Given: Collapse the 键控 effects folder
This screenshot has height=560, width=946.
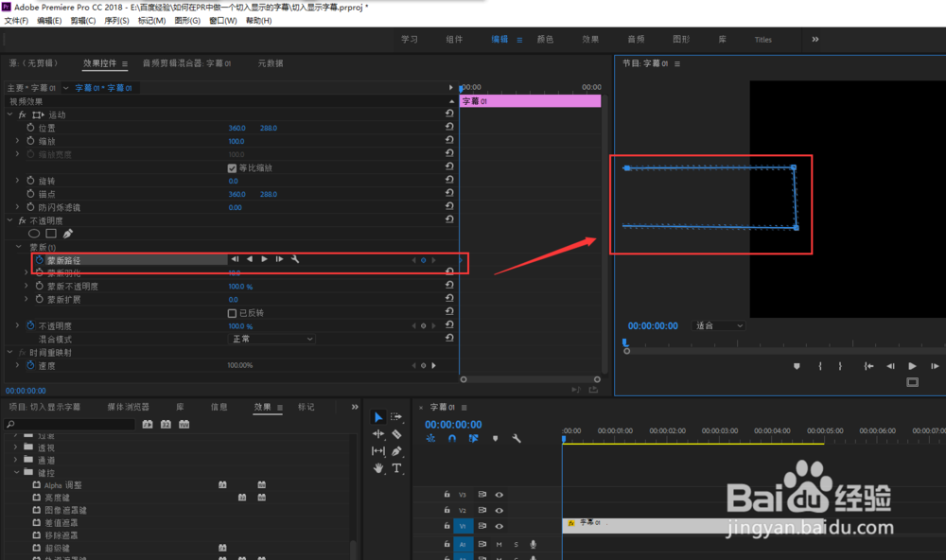Looking at the screenshot, I should [x=16, y=473].
